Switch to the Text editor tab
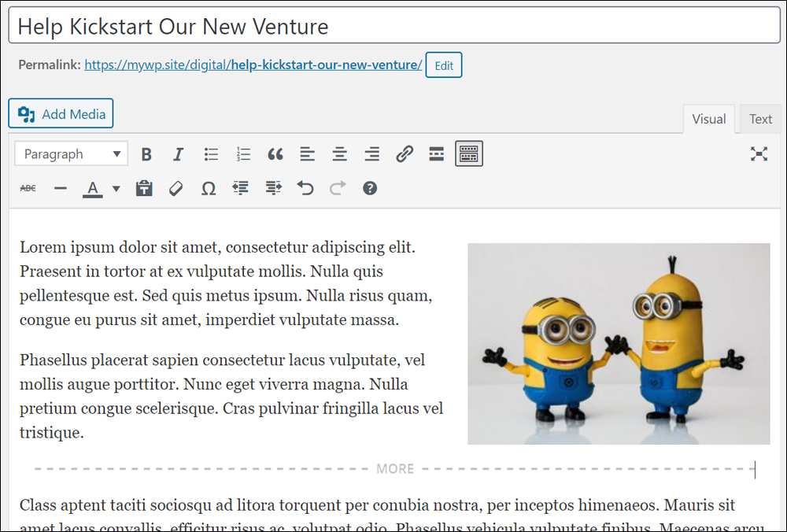The height and width of the screenshot is (532, 787). (760, 119)
